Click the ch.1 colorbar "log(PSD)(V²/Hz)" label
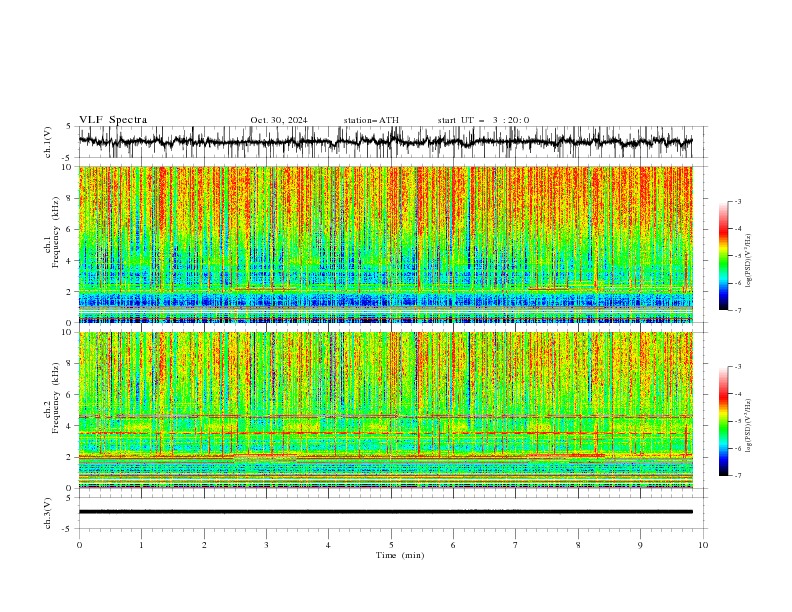The height and width of the screenshot is (612, 792). (x=749, y=261)
